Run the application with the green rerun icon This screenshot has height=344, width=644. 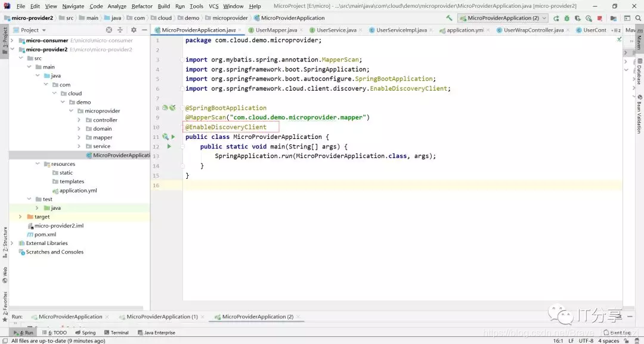click(556, 18)
